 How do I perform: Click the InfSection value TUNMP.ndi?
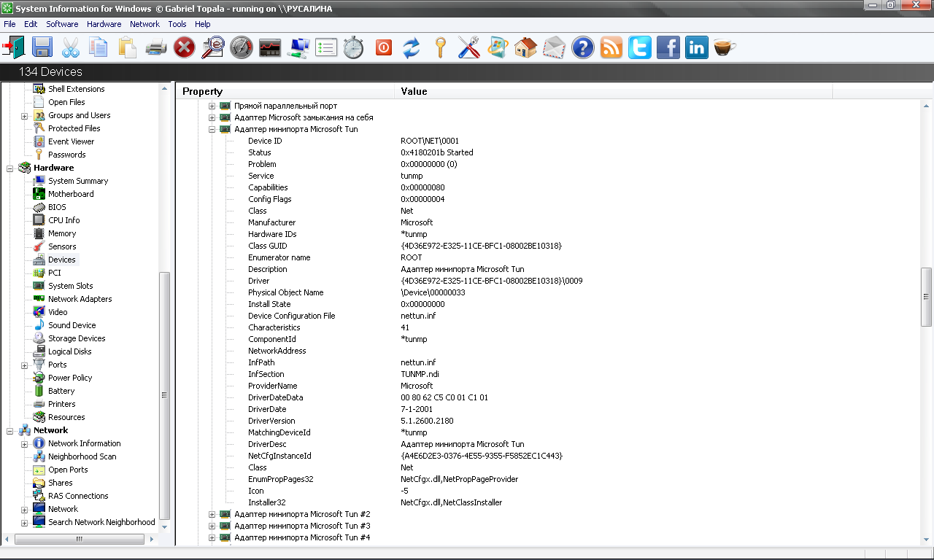pyautogui.click(x=420, y=374)
